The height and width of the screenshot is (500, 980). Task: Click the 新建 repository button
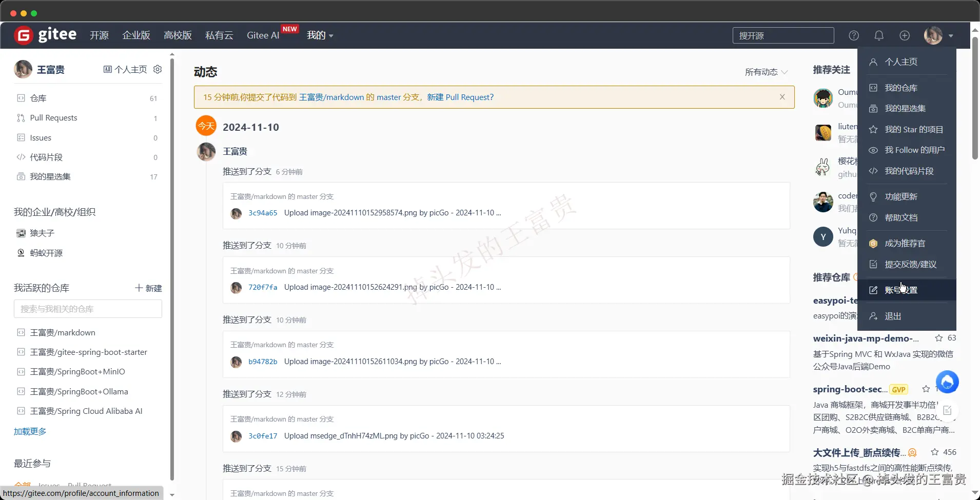coord(148,288)
